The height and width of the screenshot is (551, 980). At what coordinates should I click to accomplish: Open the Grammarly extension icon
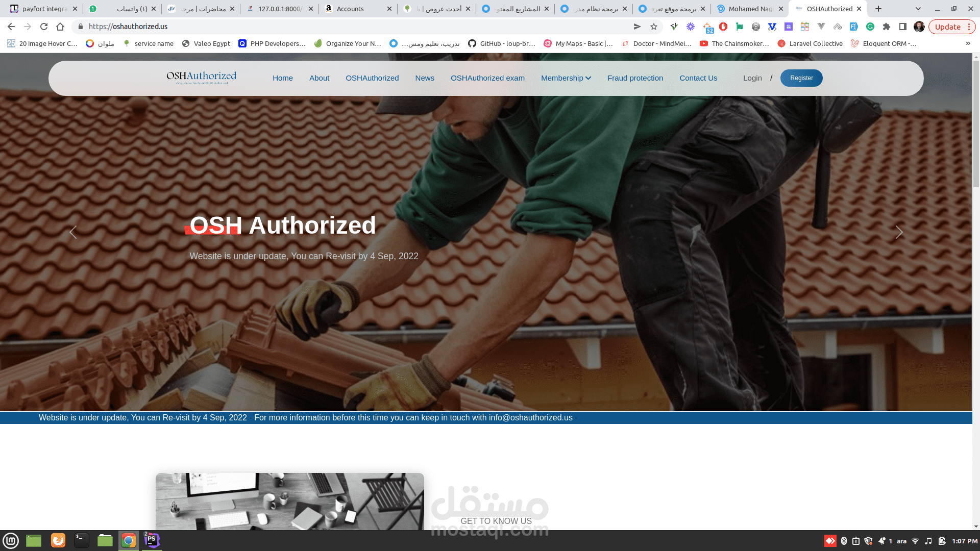click(x=870, y=27)
